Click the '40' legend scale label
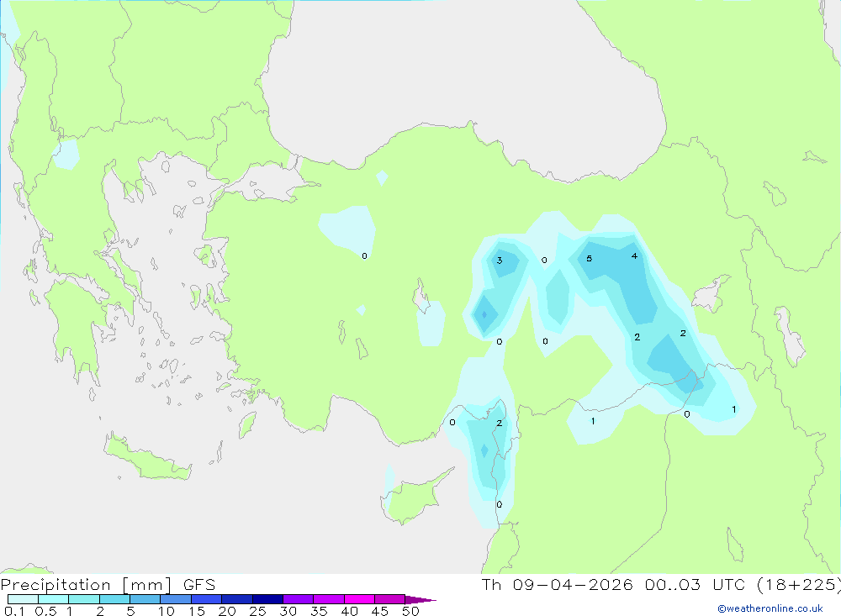 [x=349, y=611]
